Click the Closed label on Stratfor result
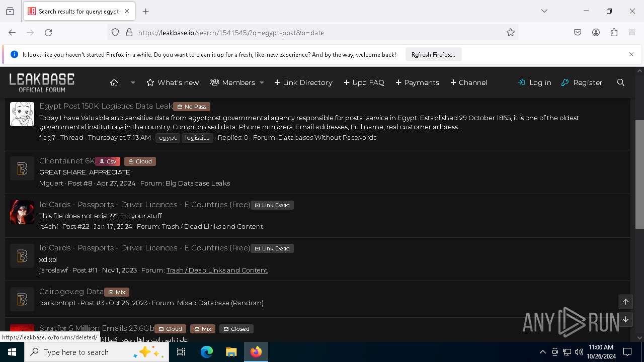 tap(236, 329)
